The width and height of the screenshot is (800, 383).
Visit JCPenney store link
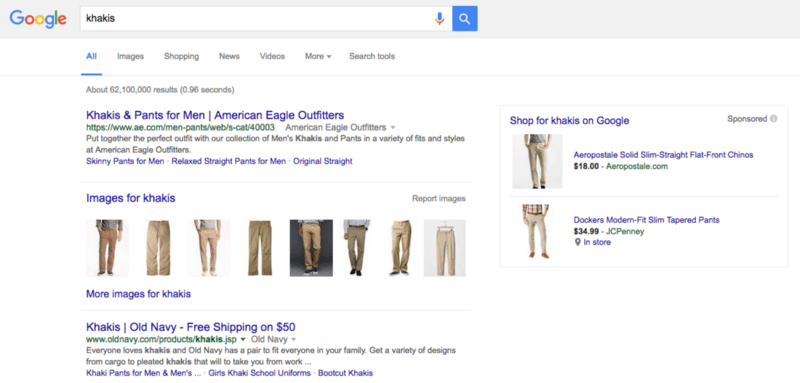(x=625, y=232)
